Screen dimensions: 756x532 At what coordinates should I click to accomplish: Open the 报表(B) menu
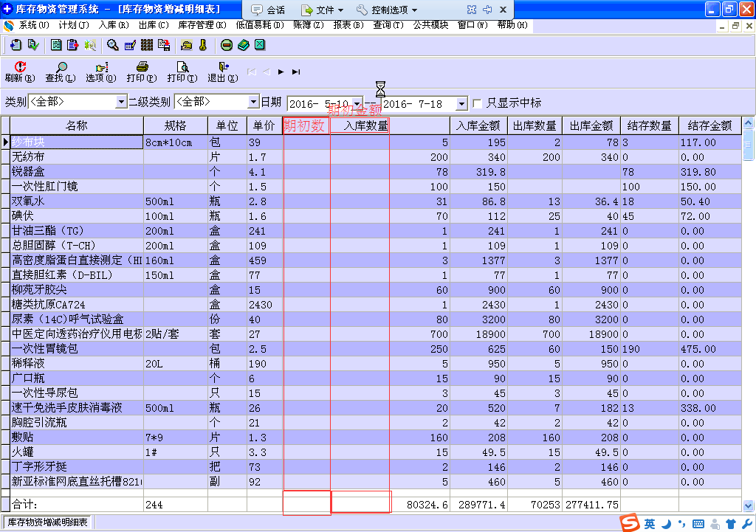pos(348,25)
